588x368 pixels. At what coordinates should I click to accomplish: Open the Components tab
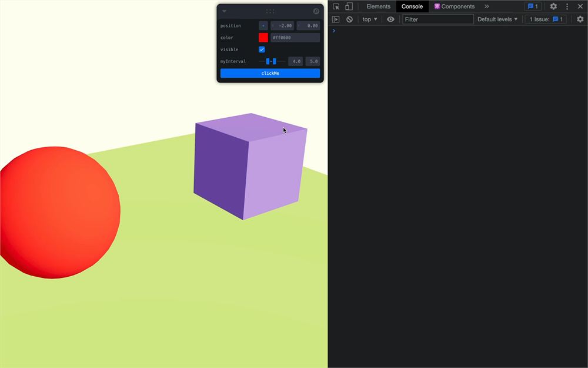tap(454, 6)
